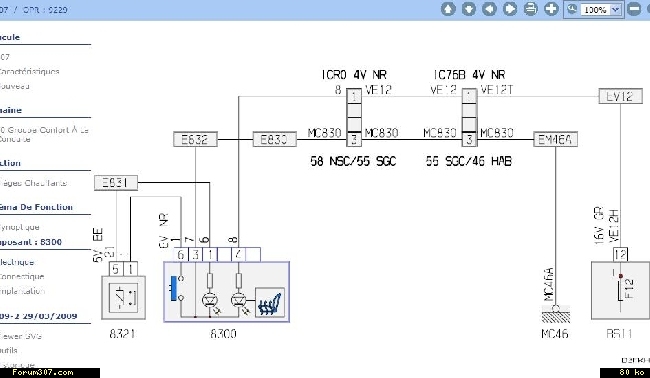This screenshot has width=650, height=378.
Task: Zoom in with the plus icon
Action: click(x=551, y=9)
